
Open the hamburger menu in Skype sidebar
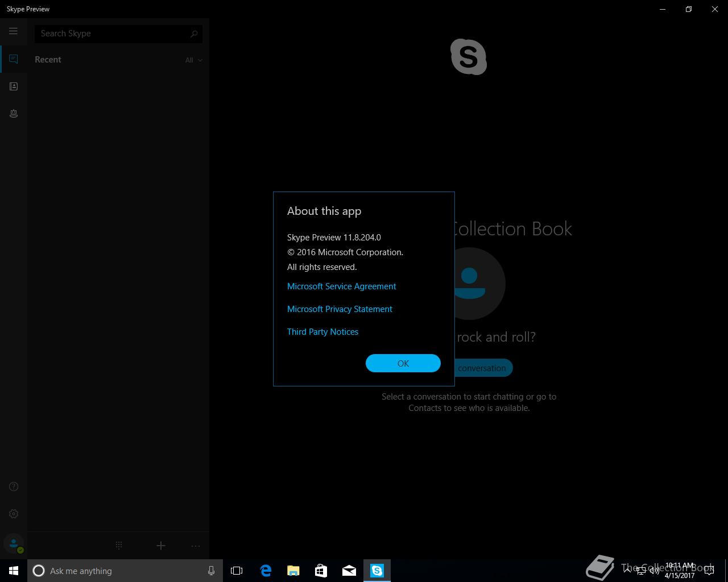click(13, 31)
